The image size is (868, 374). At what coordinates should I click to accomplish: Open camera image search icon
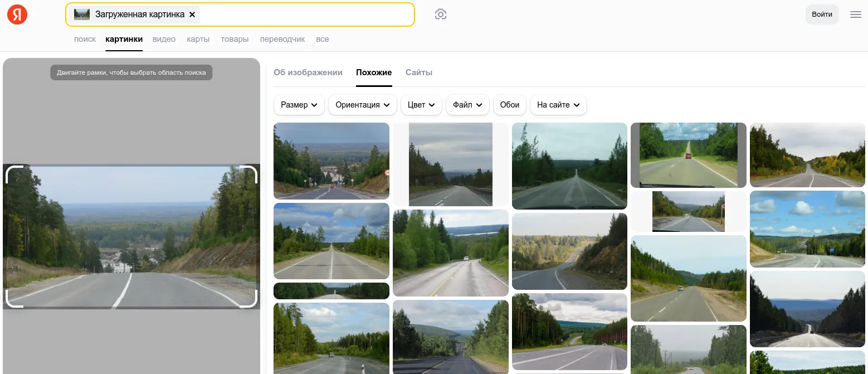pos(441,14)
